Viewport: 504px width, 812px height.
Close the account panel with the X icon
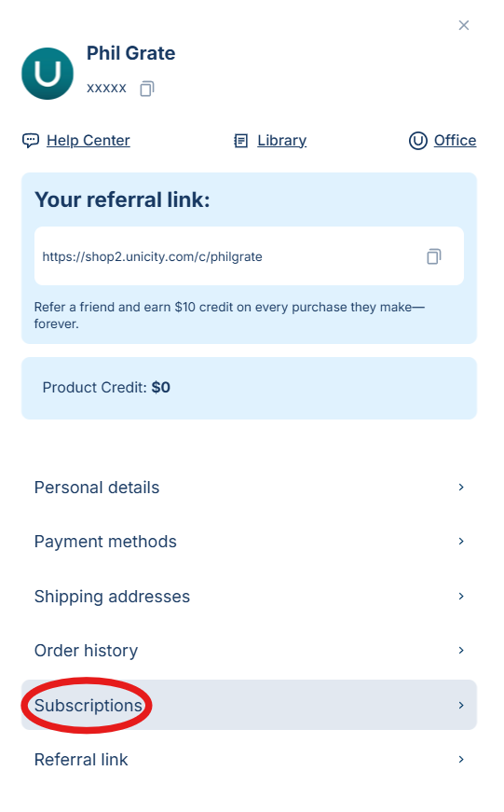pos(464,25)
